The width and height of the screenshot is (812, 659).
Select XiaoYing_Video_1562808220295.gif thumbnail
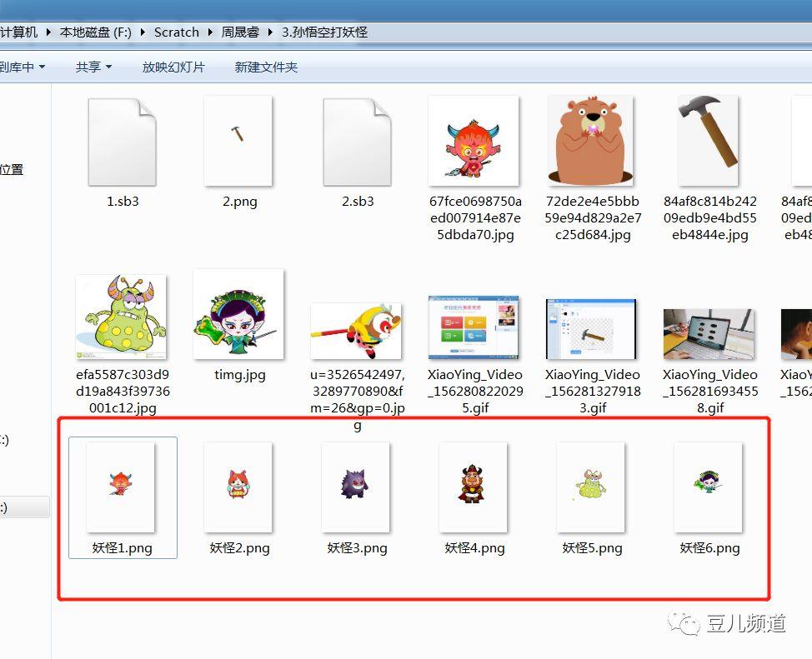pyautogui.click(x=474, y=327)
